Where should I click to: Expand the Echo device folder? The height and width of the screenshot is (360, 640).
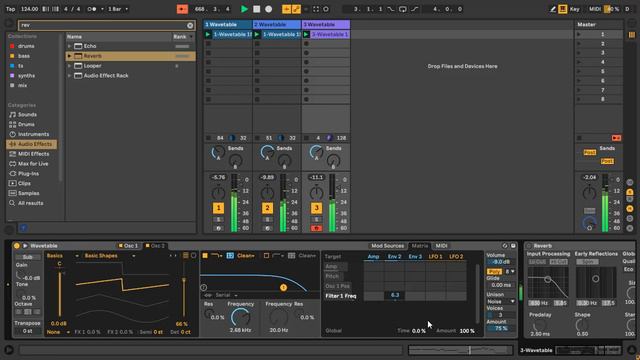(69, 46)
